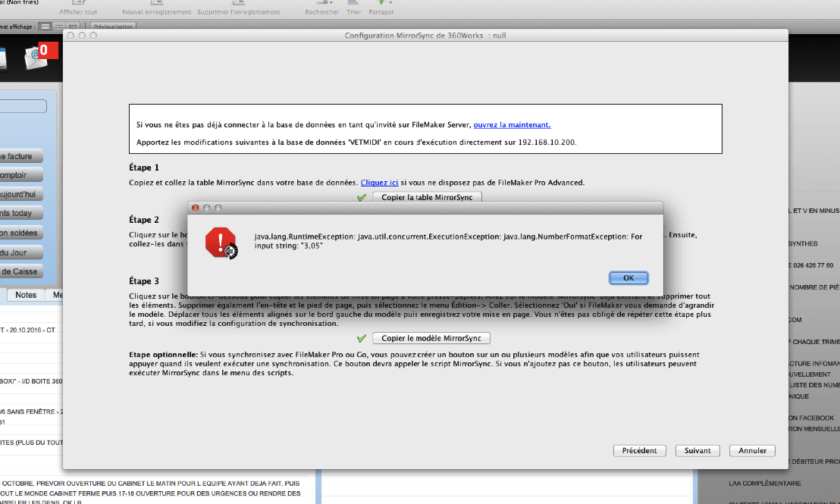Viewport: 840px width, 504px height.
Task: Click OK in the error dialog
Action: [628, 277]
